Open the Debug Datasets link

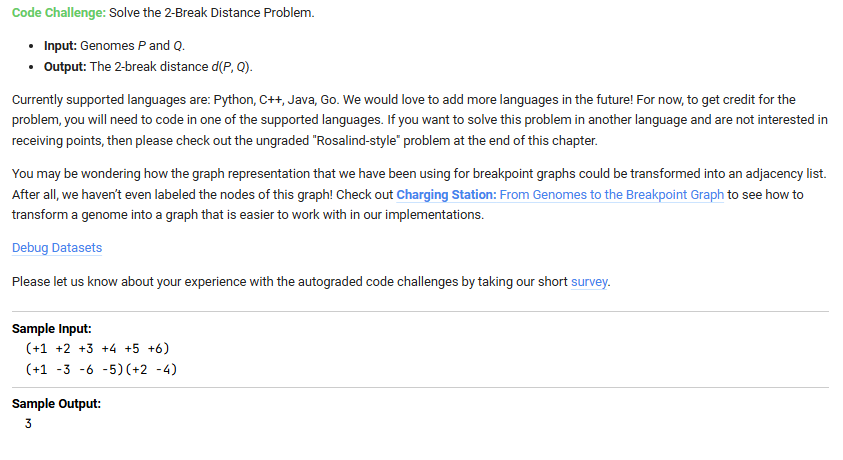click(56, 247)
